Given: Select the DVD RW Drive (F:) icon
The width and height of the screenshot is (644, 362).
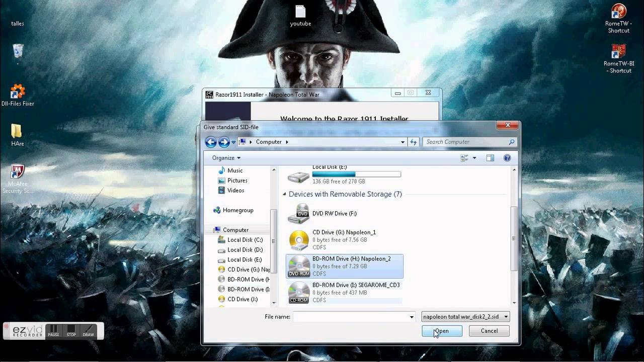Looking at the screenshot, I should (x=298, y=214).
